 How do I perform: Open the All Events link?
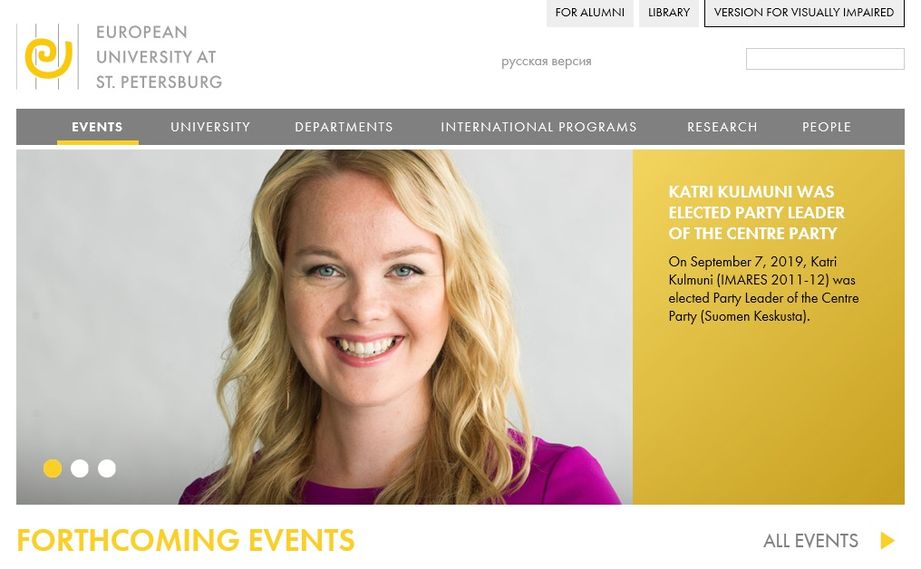click(811, 540)
